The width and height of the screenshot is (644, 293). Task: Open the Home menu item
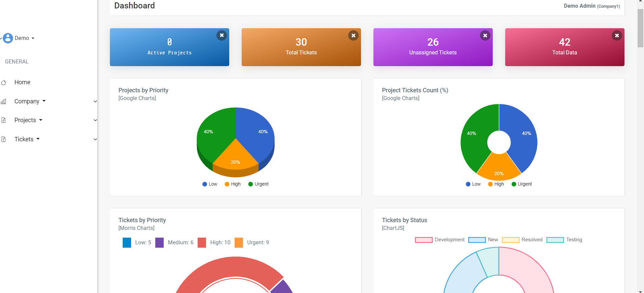point(22,82)
